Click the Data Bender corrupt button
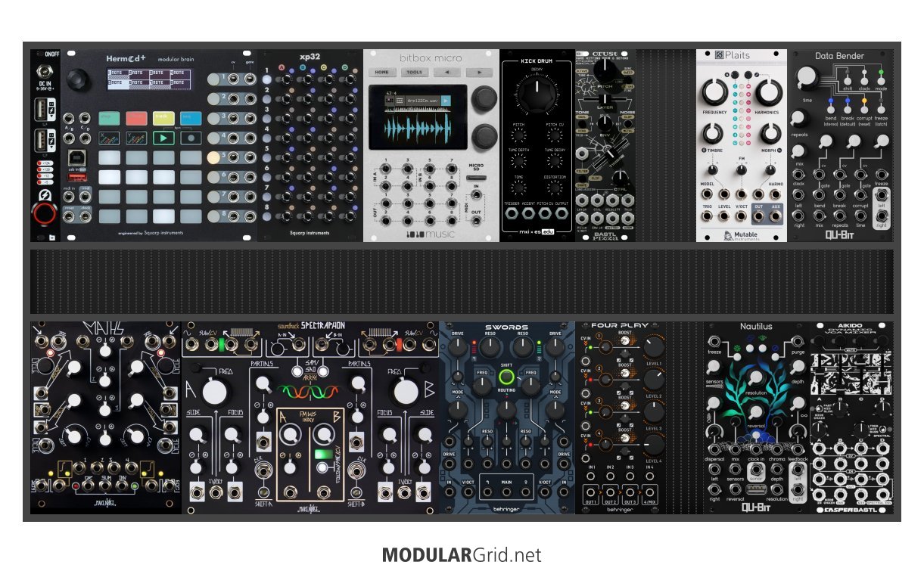This screenshot has height=571, width=924. pos(864,109)
